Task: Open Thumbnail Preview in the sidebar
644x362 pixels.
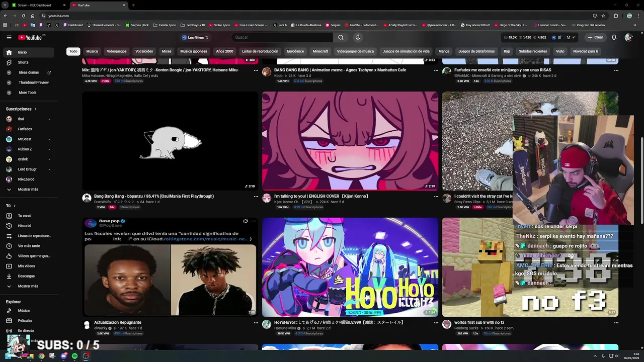Action: [x=29, y=82]
